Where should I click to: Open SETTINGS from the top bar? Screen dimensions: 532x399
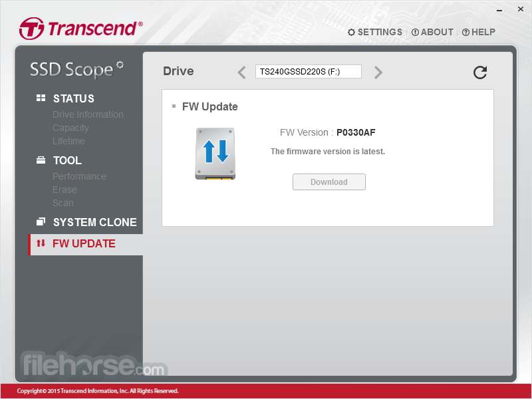click(375, 32)
